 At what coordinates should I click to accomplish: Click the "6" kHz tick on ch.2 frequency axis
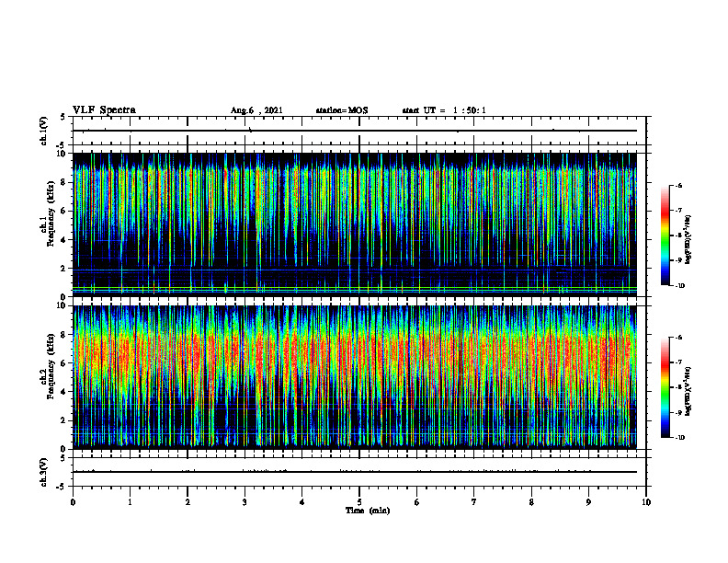(64, 363)
